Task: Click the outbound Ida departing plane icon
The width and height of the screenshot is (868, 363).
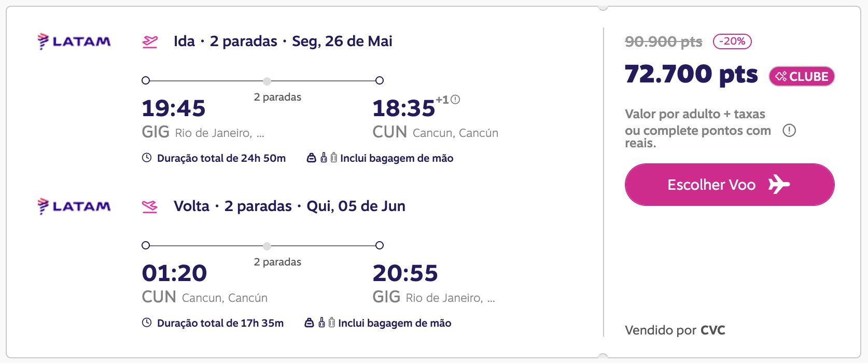Action: (150, 41)
